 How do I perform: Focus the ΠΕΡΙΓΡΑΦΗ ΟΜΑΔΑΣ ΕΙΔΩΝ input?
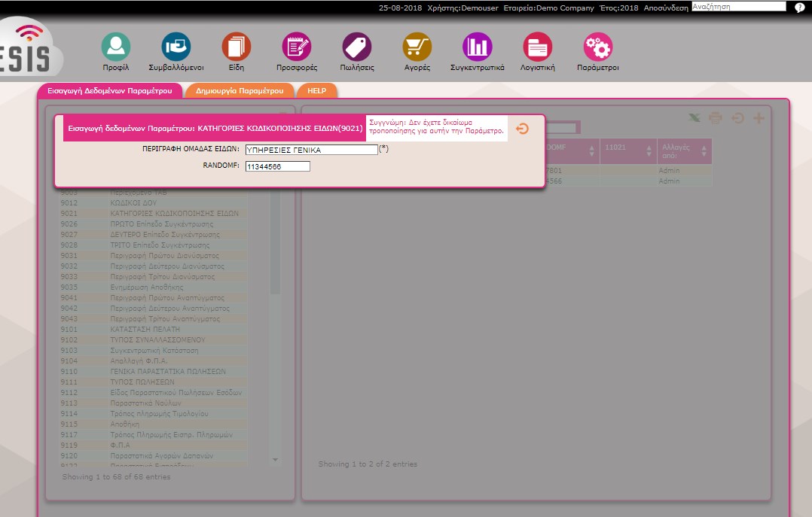[311, 150]
